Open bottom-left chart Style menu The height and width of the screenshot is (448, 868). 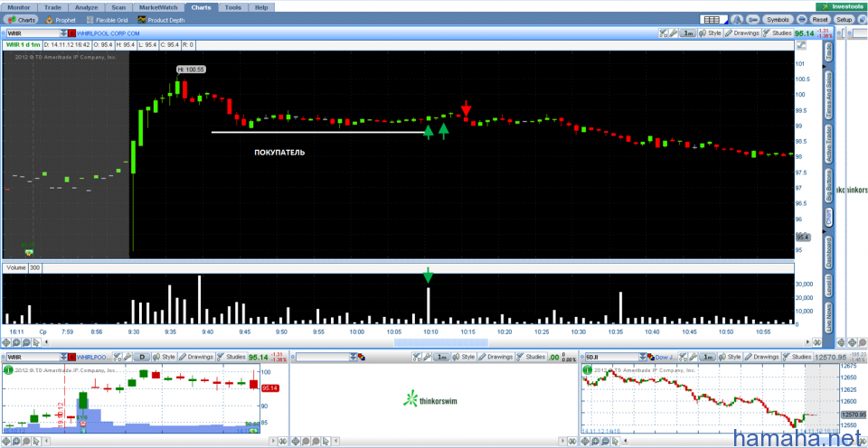[165, 358]
